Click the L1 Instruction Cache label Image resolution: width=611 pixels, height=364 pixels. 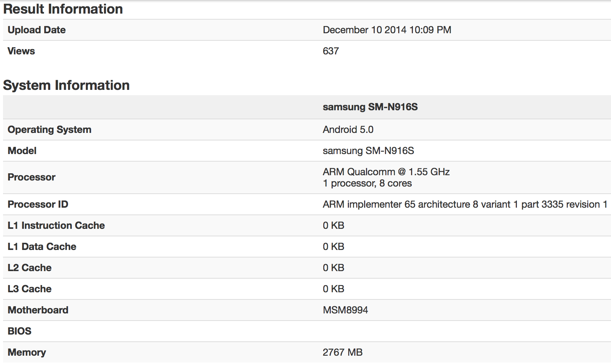(x=56, y=225)
